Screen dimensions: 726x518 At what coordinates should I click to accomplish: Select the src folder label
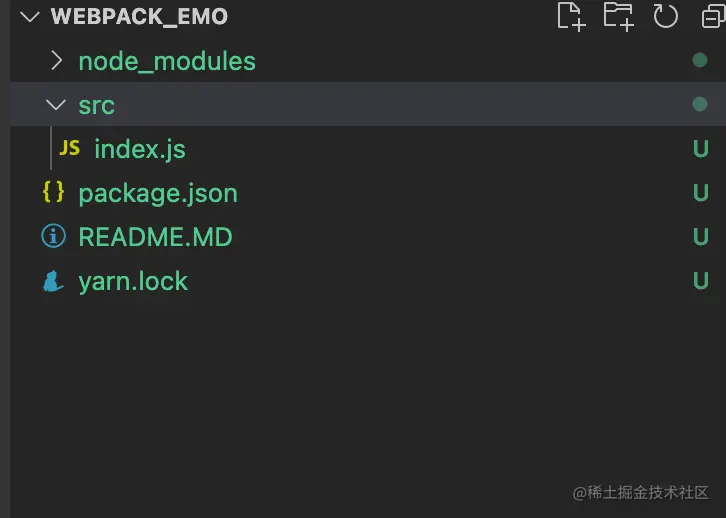96,106
